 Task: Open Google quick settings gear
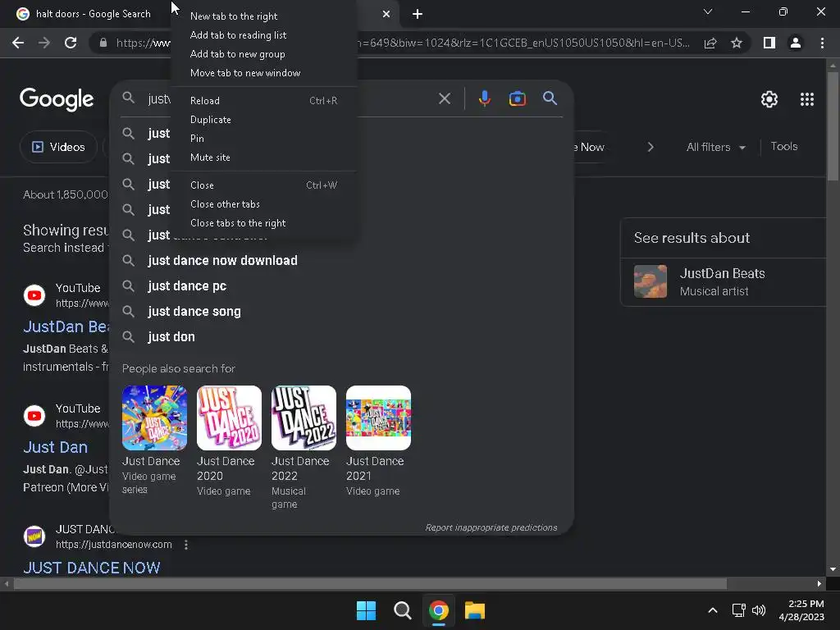[x=769, y=99]
